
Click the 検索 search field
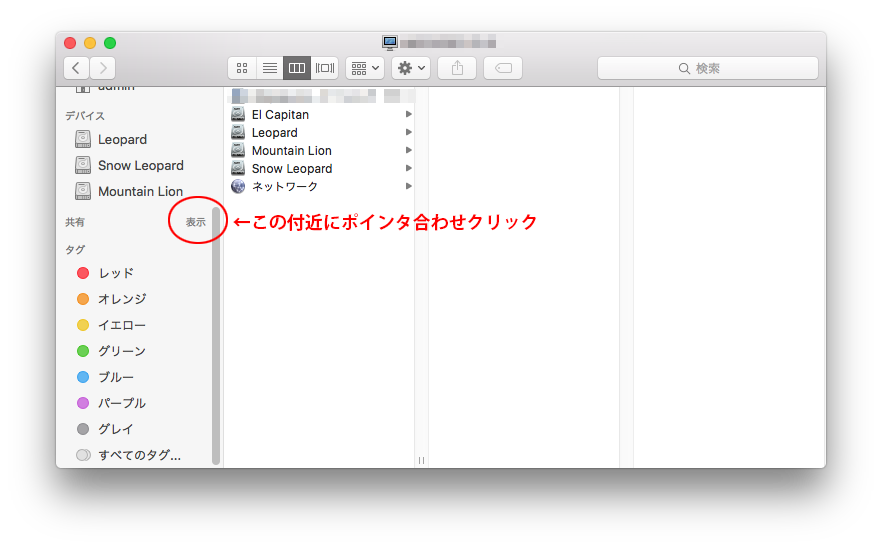[708, 68]
